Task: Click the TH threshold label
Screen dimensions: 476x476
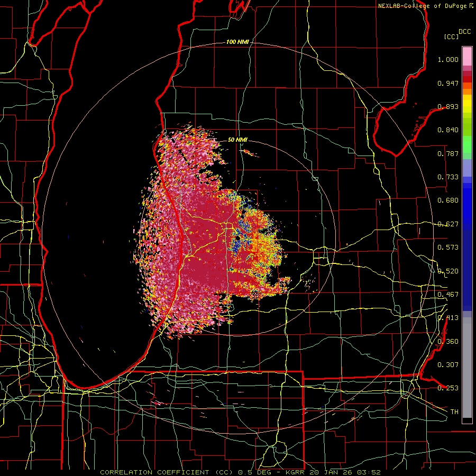Action: coord(454,411)
